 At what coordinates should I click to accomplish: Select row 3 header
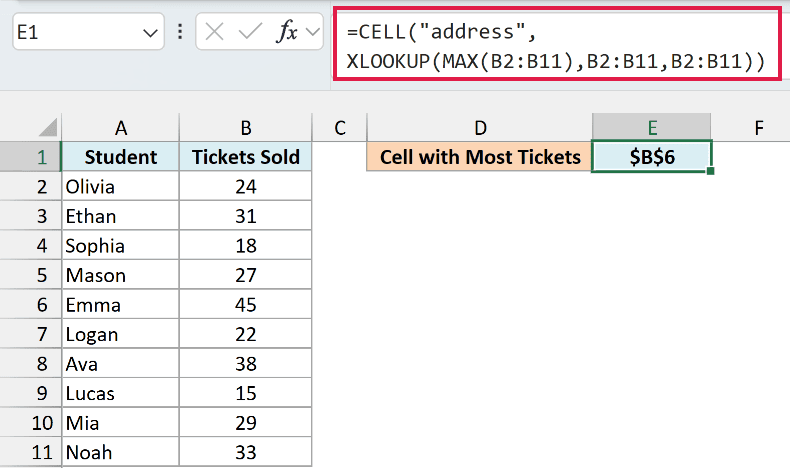(30, 216)
